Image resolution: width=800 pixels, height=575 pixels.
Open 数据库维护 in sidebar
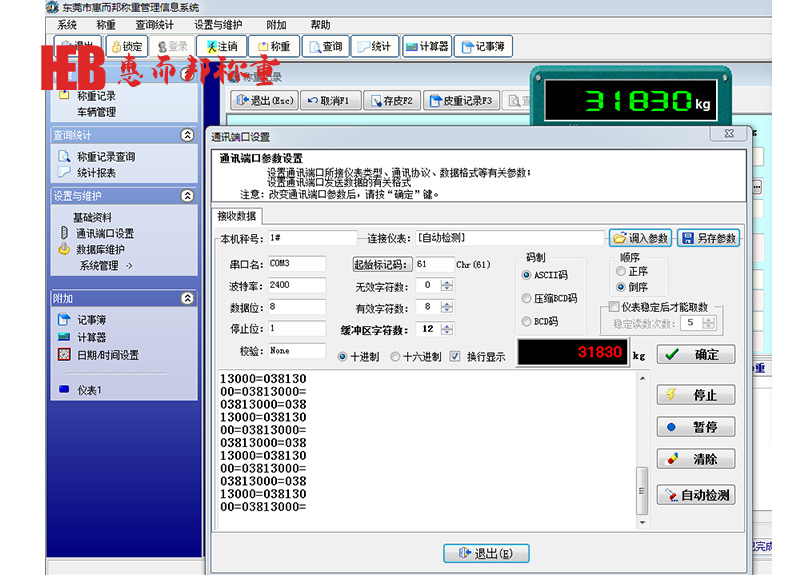pos(100,249)
